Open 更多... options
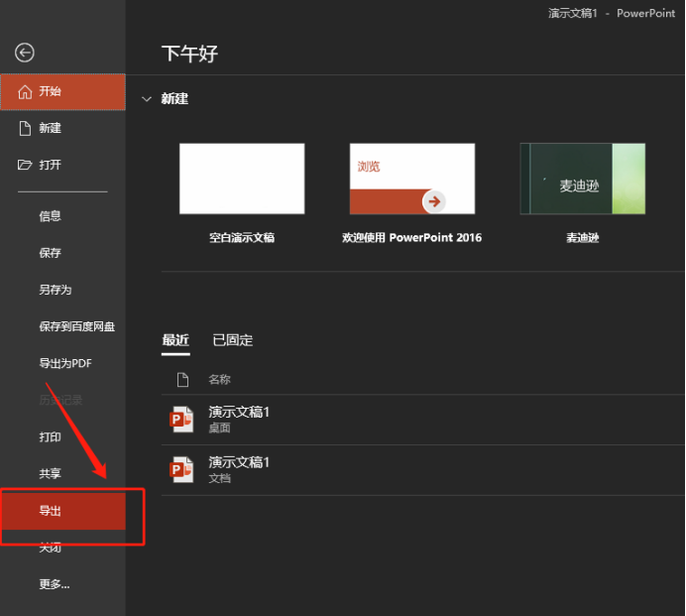The image size is (686, 616). tap(55, 584)
